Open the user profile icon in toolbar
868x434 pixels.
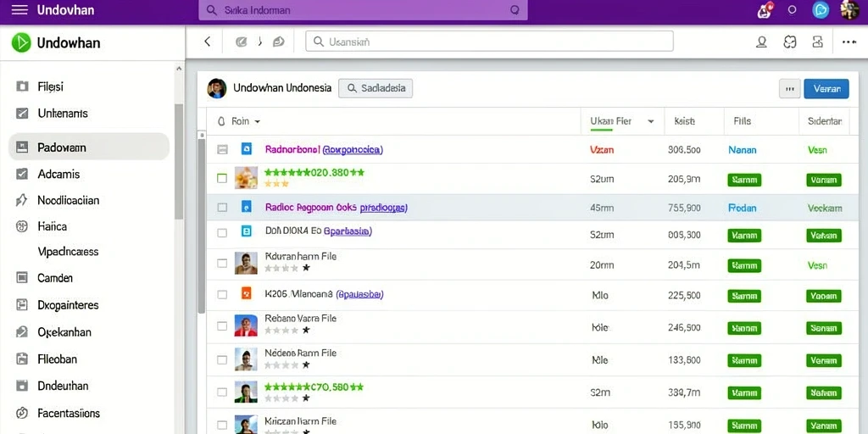click(762, 42)
